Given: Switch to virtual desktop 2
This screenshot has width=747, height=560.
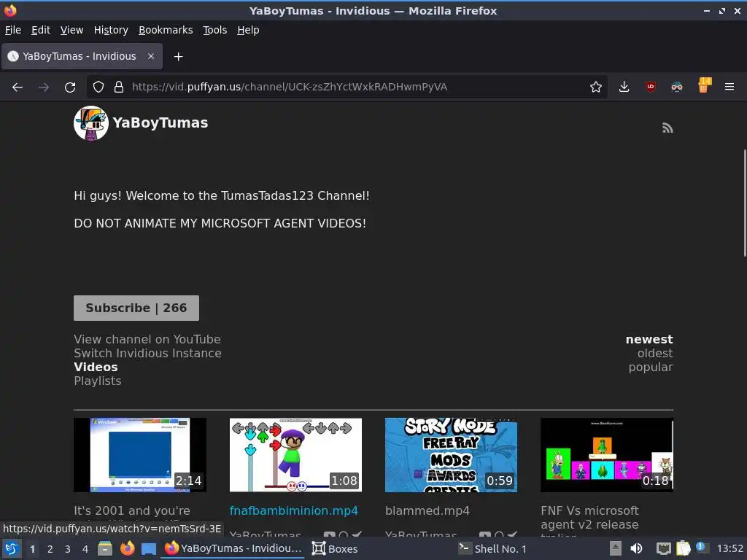Looking at the screenshot, I should 50,549.
